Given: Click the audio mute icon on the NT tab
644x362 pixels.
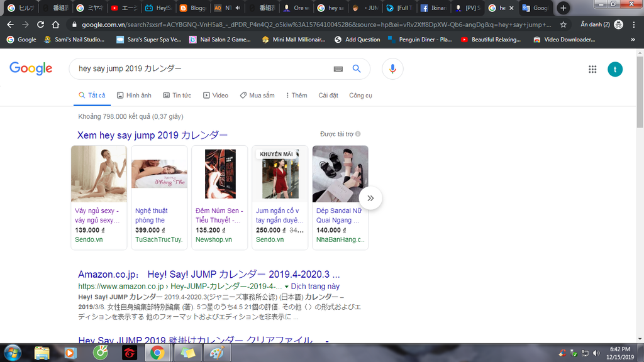Looking at the screenshot, I should (238, 8).
